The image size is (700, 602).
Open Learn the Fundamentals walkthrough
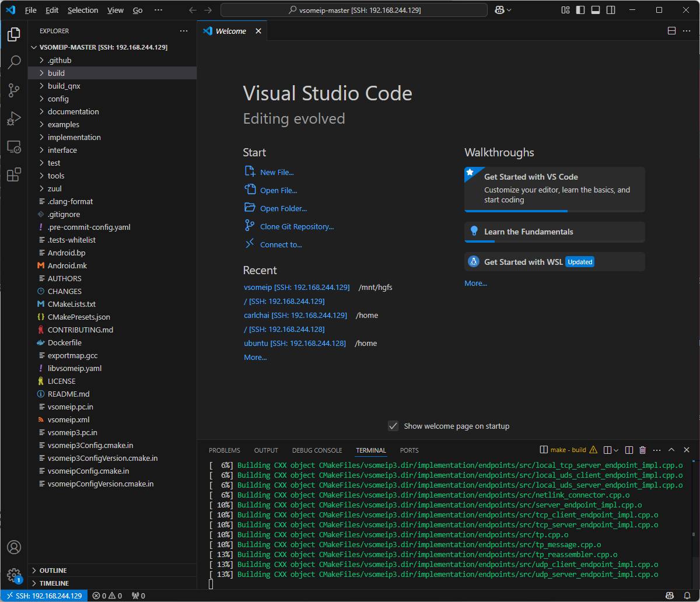pyautogui.click(x=555, y=232)
